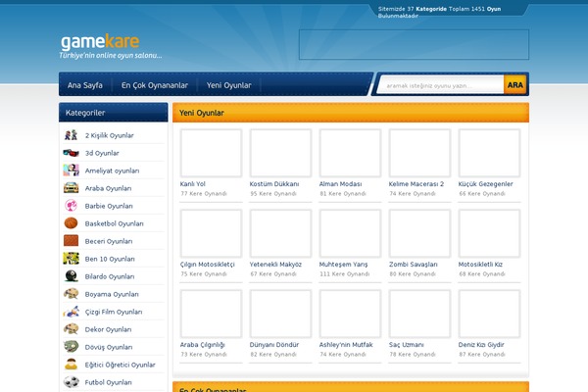Click the gamekare logo

[x=100, y=41]
